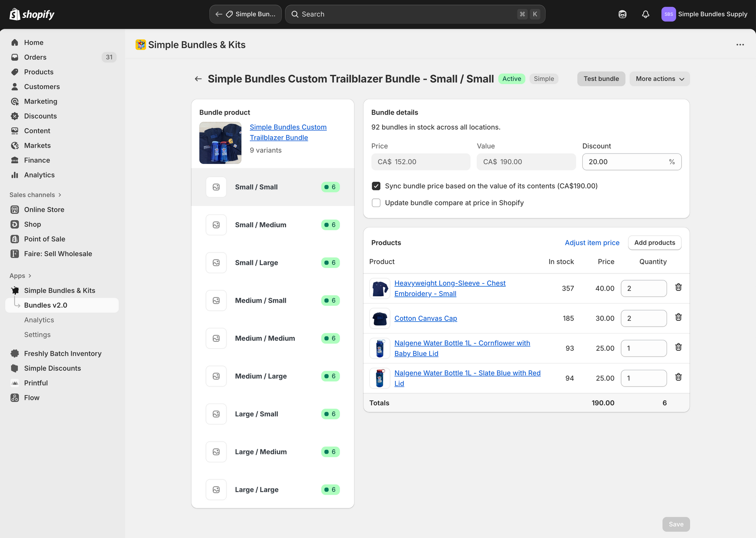Remove Heavyweight Long-Sleeve with trash icon

coord(678,287)
